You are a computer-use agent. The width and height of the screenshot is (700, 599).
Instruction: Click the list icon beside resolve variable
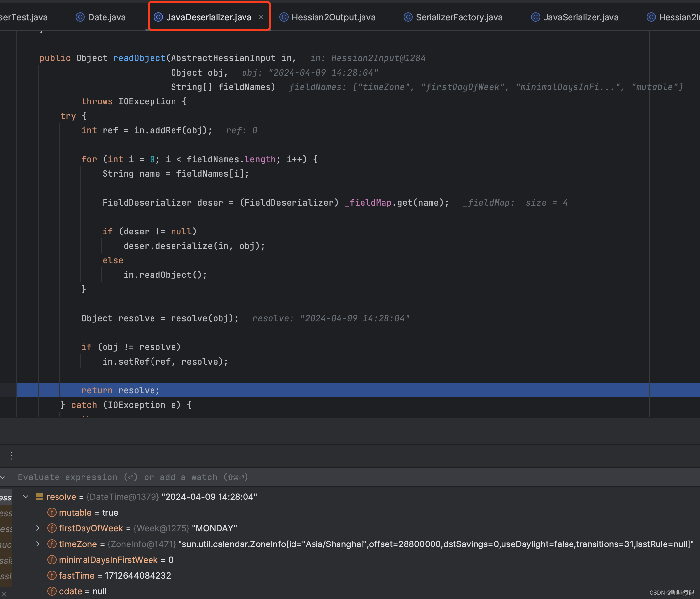39,496
